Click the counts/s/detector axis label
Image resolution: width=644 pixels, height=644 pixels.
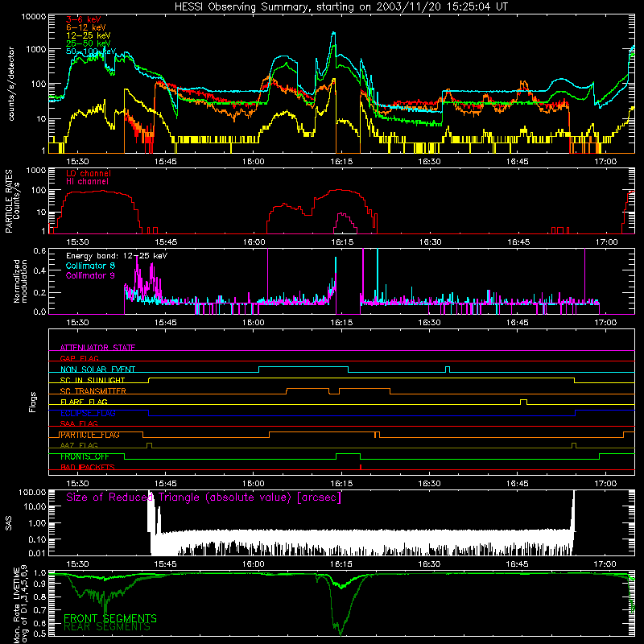pyautogui.click(x=11, y=84)
